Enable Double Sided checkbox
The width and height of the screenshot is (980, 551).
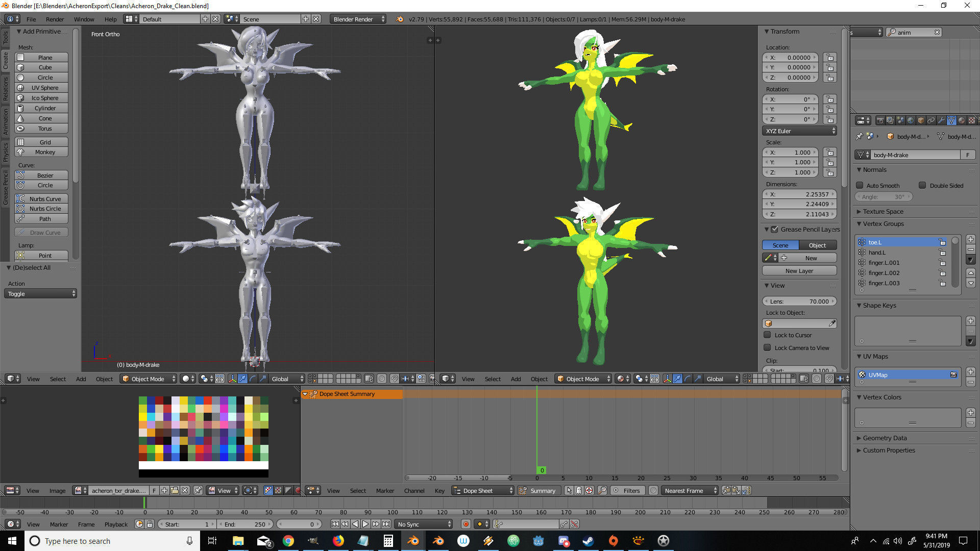(x=922, y=185)
